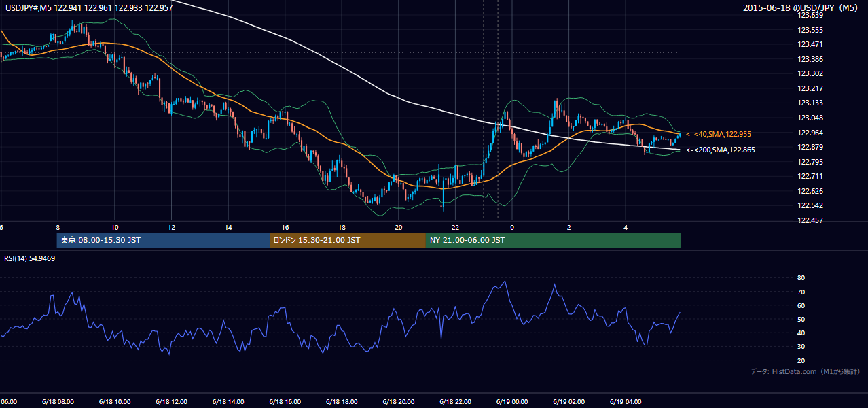Click price axis label 123.471

click(x=812, y=44)
